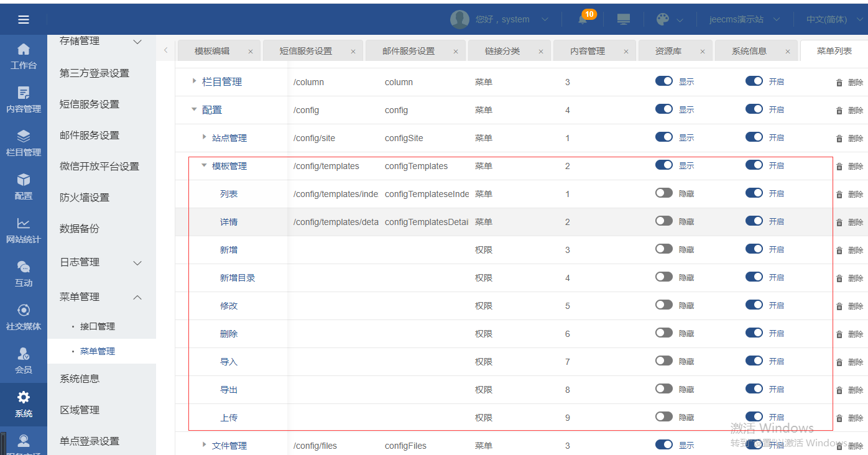Open the jeecms演示站 site dropdown
868x455 pixels.
pyautogui.click(x=745, y=19)
